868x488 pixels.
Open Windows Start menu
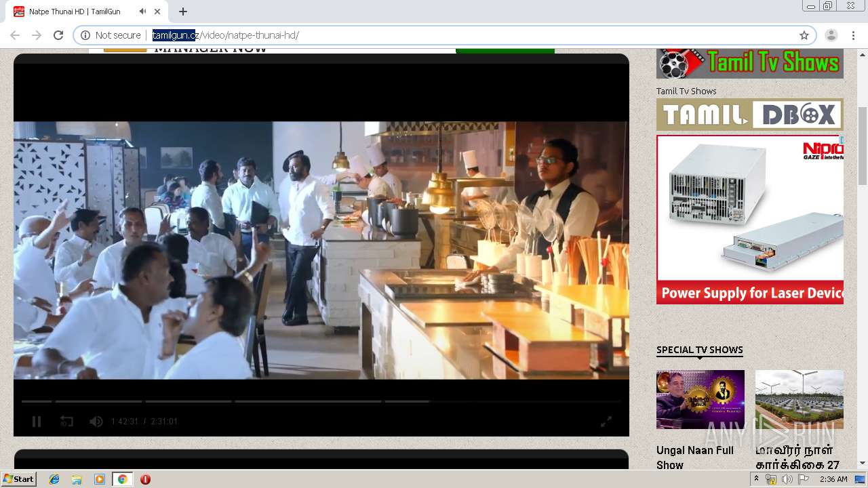19,479
